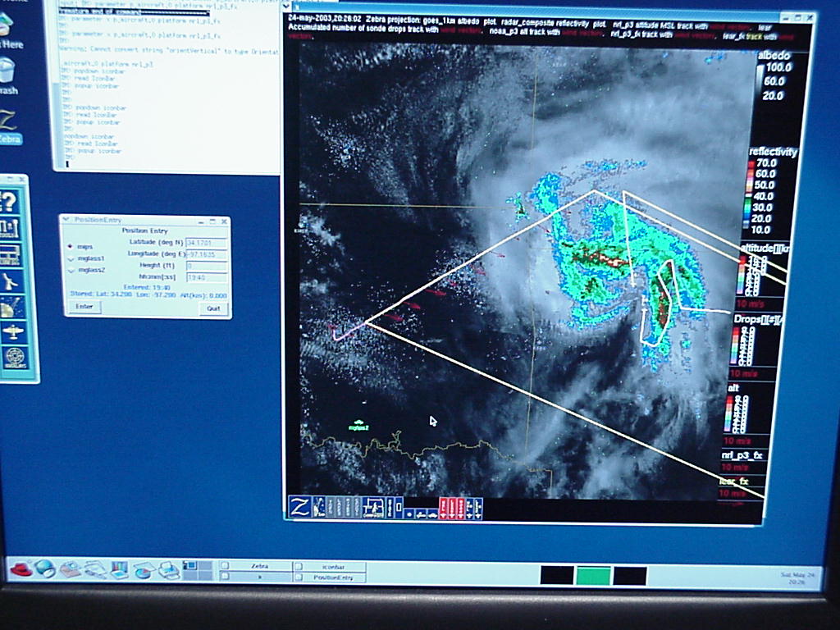Click the lear_fx legend label
Screen dimensions: 840x630
tap(733, 481)
